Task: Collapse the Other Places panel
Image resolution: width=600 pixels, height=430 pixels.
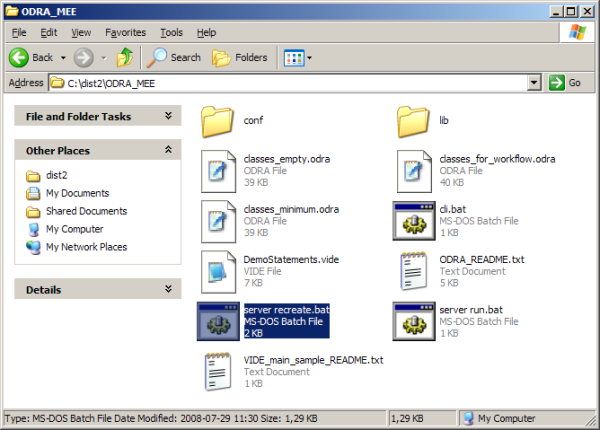Action: (168, 150)
